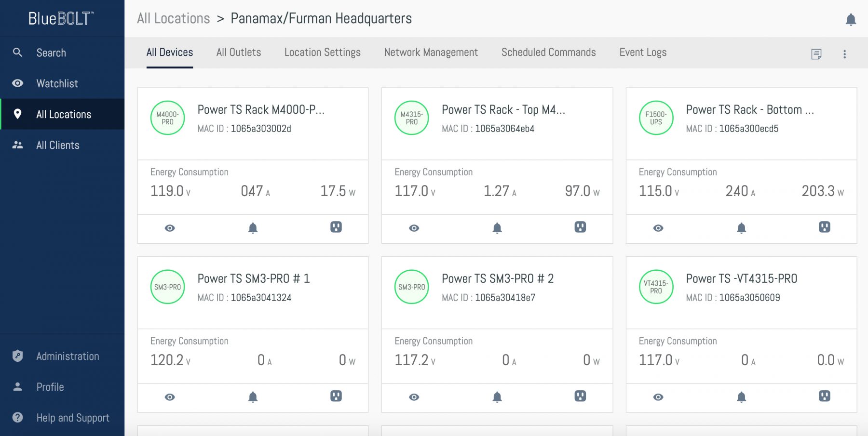Open Power TS Rack - Top M4 device title
Viewport: 868px width, 436px height.
503,110
